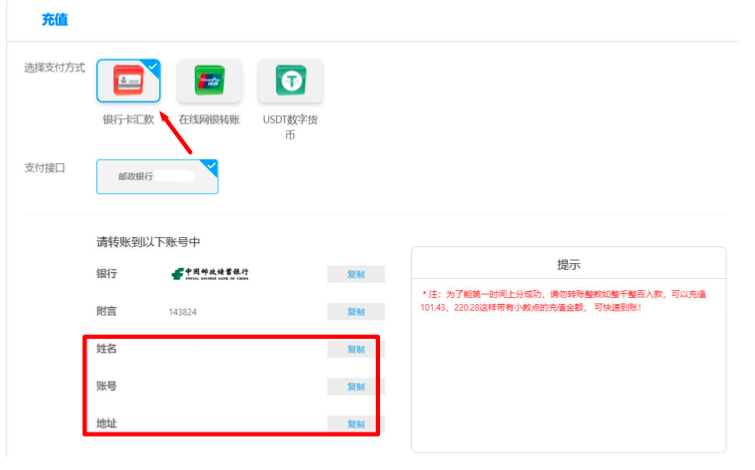Hit 复制 in the 地址 row
The height and width of the screenshot is (470, 755).
[x=355, y=424]
